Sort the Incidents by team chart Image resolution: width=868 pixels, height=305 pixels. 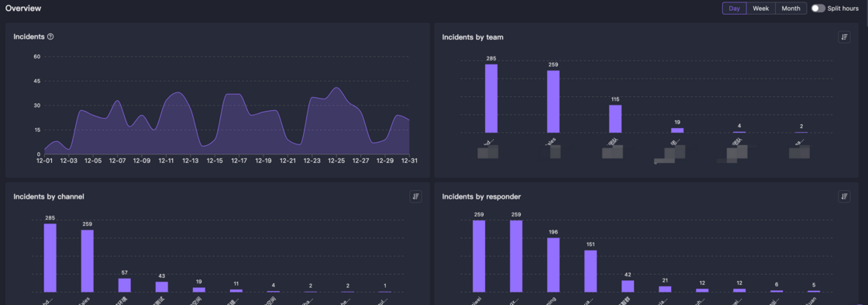point(844,37)
